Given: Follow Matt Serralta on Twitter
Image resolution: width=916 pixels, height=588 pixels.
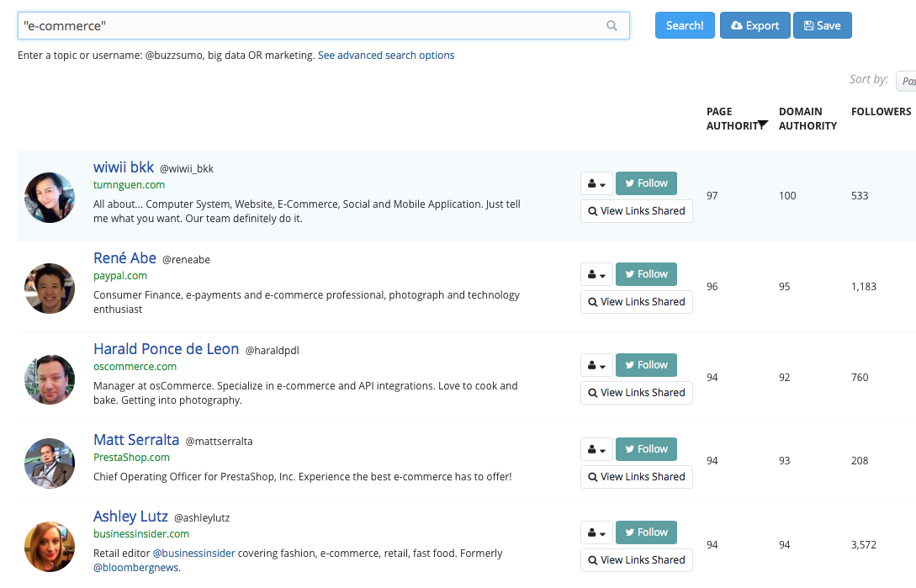Looking at the screenshot, I should click(645, 449).
